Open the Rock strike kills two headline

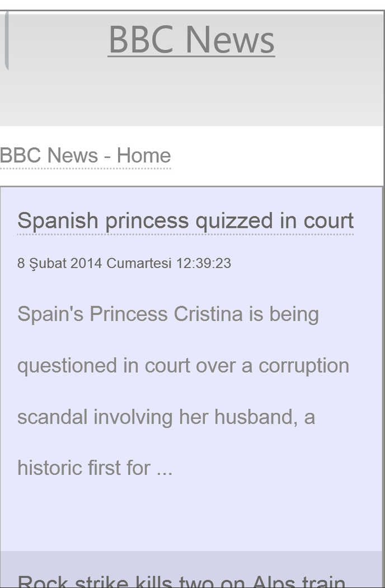coord(181,581)
